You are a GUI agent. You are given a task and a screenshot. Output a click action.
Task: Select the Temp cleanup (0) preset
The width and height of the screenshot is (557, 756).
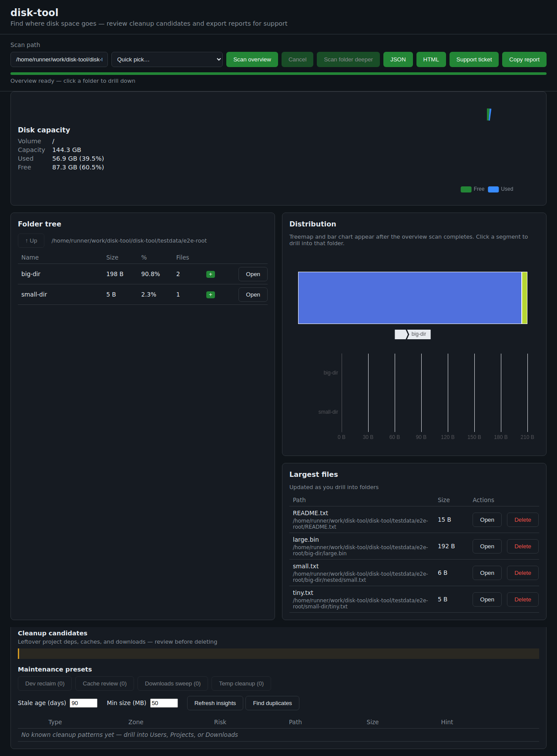pos(241,684)
